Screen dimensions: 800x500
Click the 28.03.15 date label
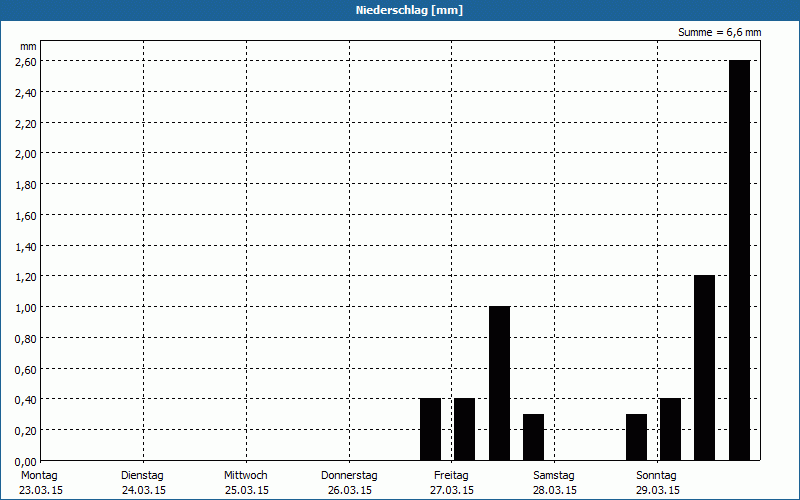click(555, 490)
